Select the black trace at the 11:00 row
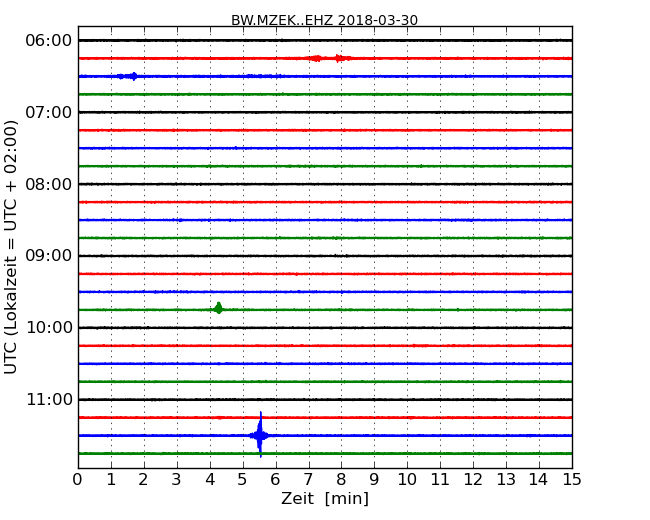Viewport: 650px width, 520px height. tap(400, 399)
